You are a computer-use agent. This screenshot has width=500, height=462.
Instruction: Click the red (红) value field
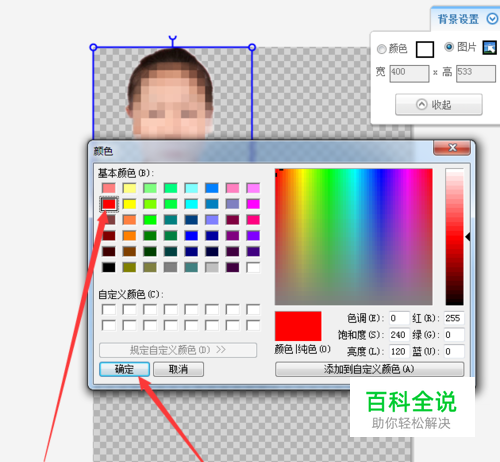[x=454, y=318]
